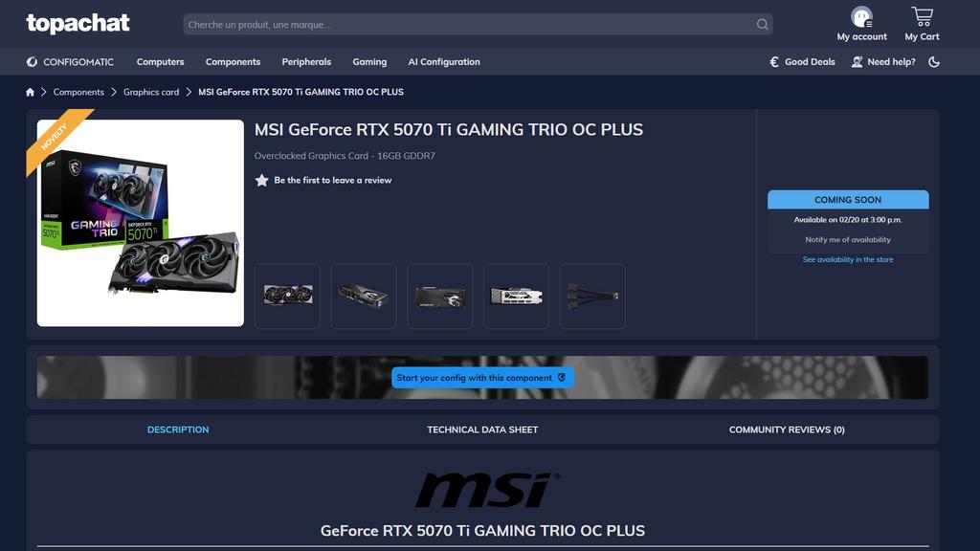Open the Components menu
980x551 pixels.
click(x=233, y=62)
